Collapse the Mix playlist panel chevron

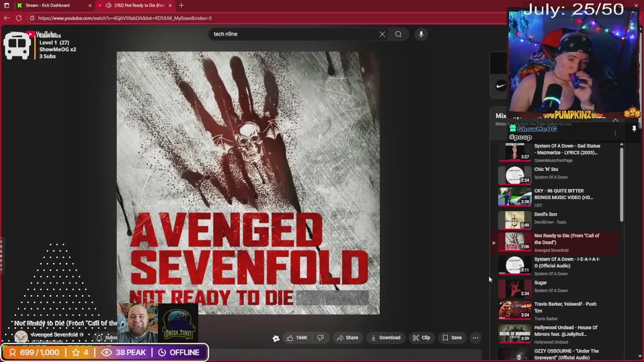pos(615,121)
